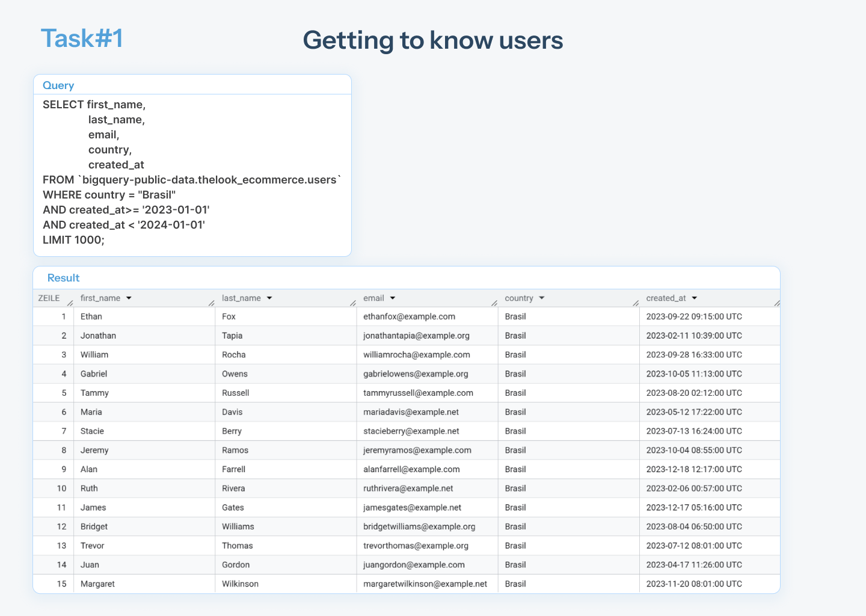Click the first name cell 'Jonathan'

[98, 336]
